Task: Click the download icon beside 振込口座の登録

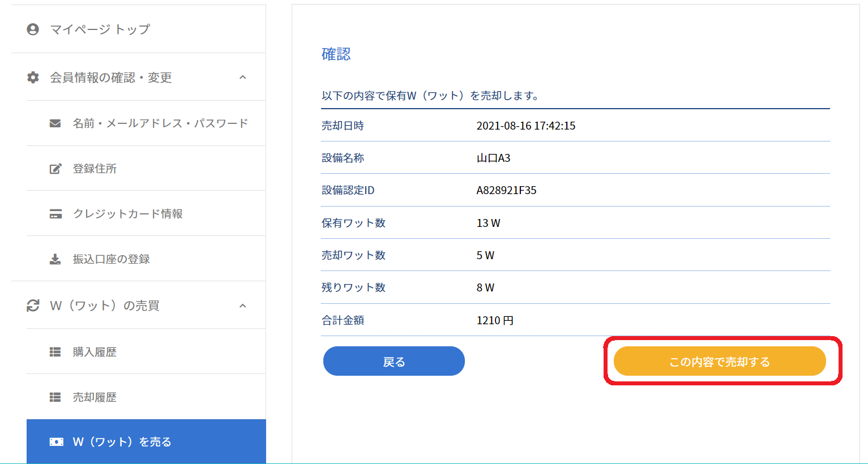Action: pos(55,259)
